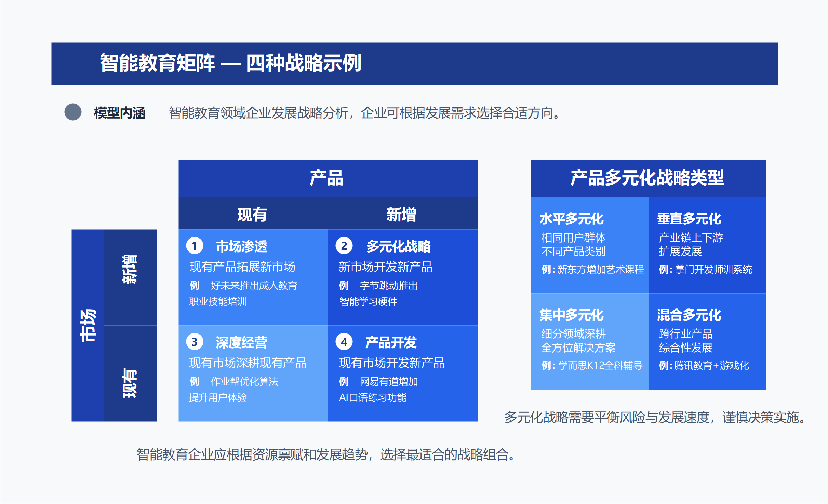
Task: Click the 例 badge in the 市场渗透 quadrant
Action: [x=194, y=285]
